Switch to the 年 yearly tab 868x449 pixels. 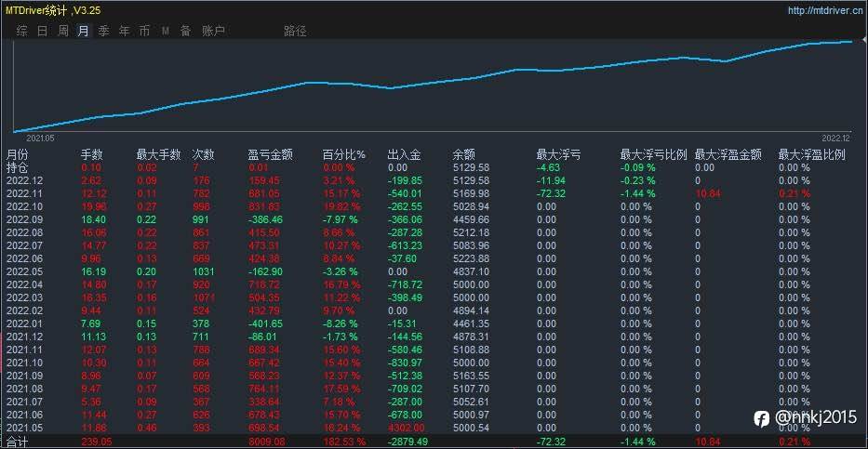click(124, 31)
